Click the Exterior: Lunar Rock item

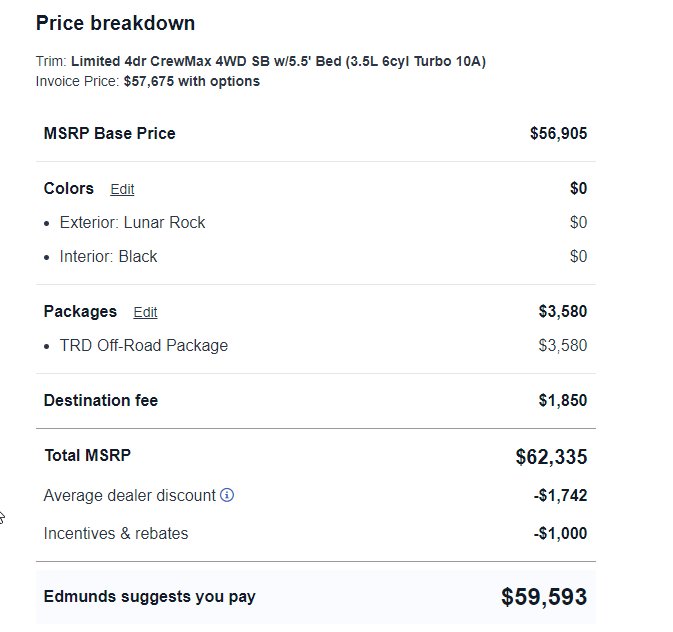click(x=132, y=222)
